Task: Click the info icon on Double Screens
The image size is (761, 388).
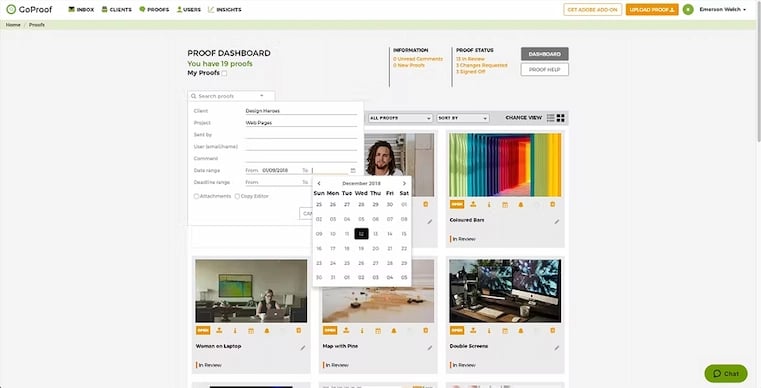Action: (x=489, y=331)
